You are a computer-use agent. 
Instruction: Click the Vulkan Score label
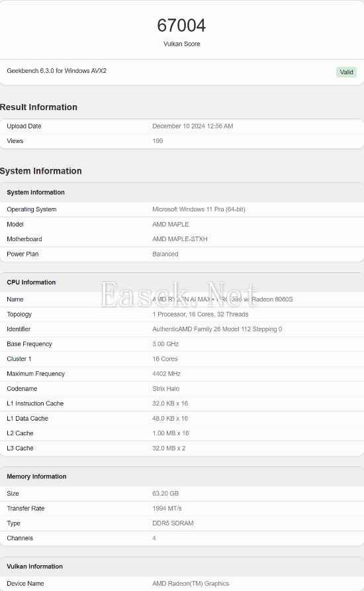click(182, 44)
